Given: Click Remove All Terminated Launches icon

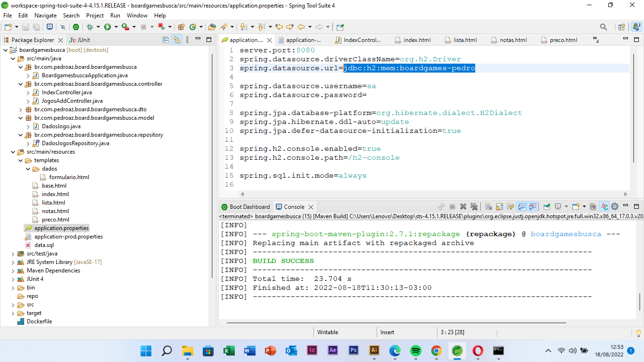Looking at the screenshot, I should coord(474,206).
